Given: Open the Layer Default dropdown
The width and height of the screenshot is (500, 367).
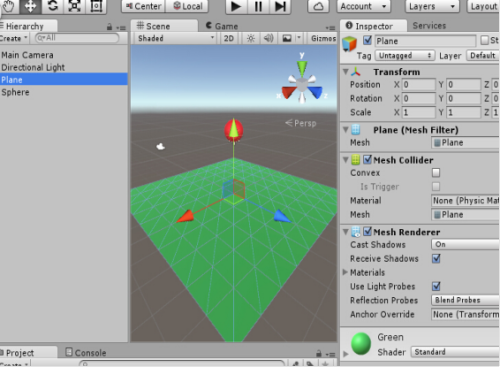Looking at the screenshot, I should pyautogui.click(x=483, y=55).
